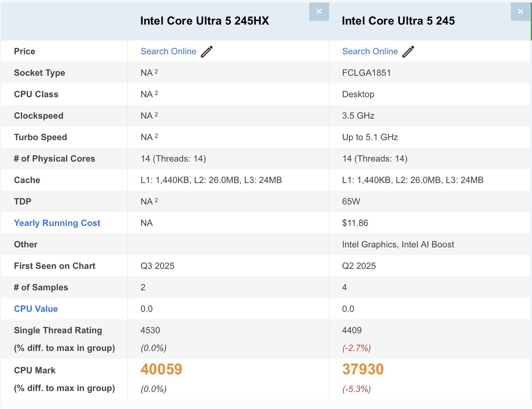Click the X to remove the 245HX column
The width and height of the screenshot is (532, 409).
pyautogui.click(x=319, y=11)
